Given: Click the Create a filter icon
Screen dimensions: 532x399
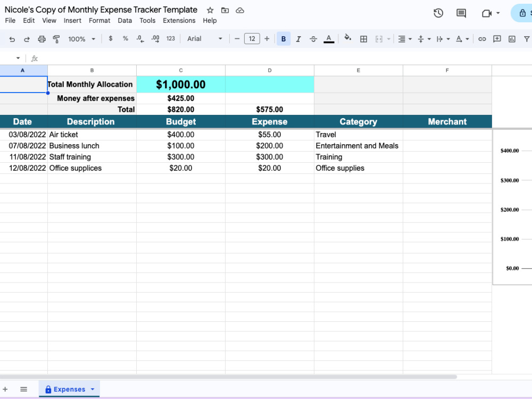Looking at the screenshot, I should coord(527,39).
